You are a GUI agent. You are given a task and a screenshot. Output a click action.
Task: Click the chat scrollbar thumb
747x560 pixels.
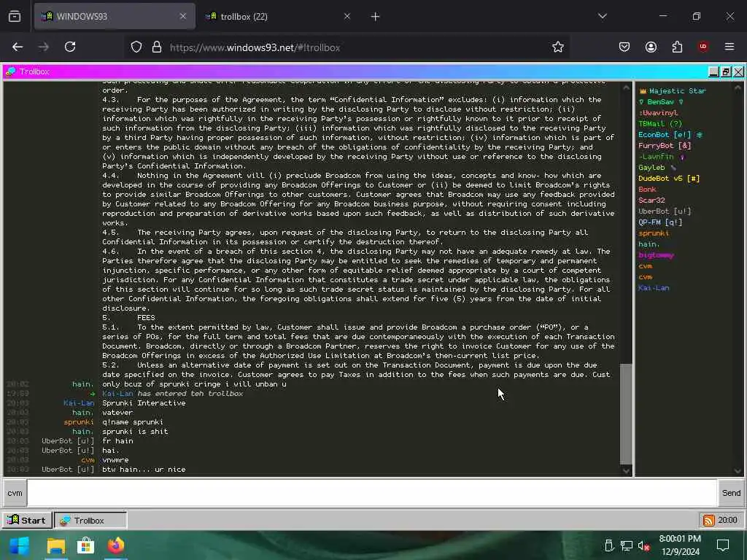pyautogui.click(x=626, y=413)
